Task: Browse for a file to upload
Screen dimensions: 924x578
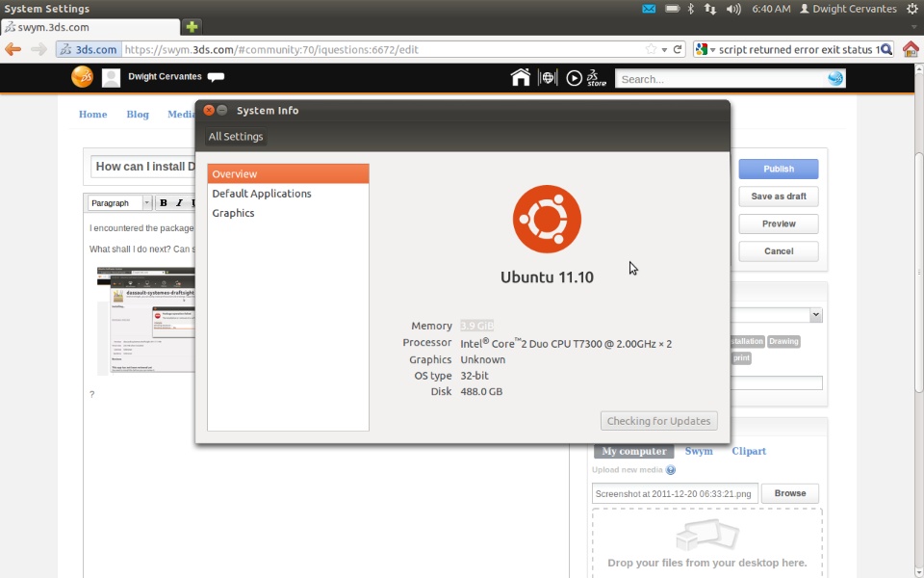Action: pos(789,493)
